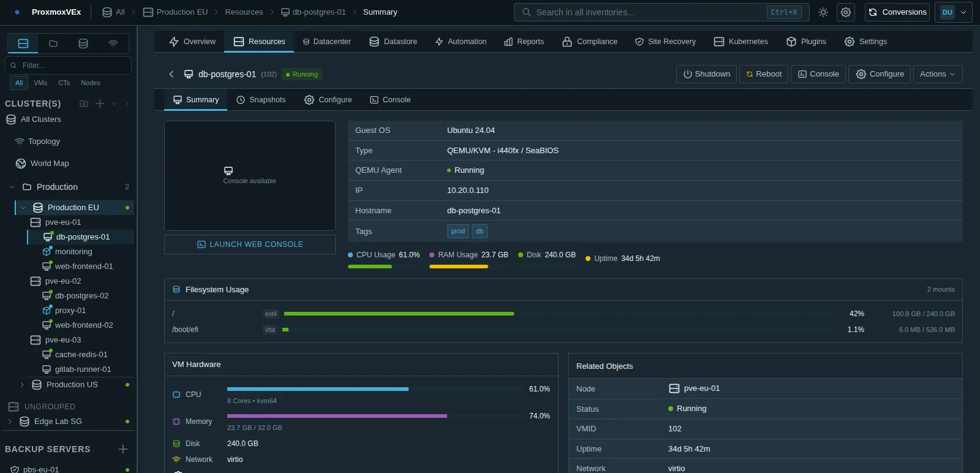Launch the web console
The width and height of the screenshot is (980, 473).
(x=250, y=244)
